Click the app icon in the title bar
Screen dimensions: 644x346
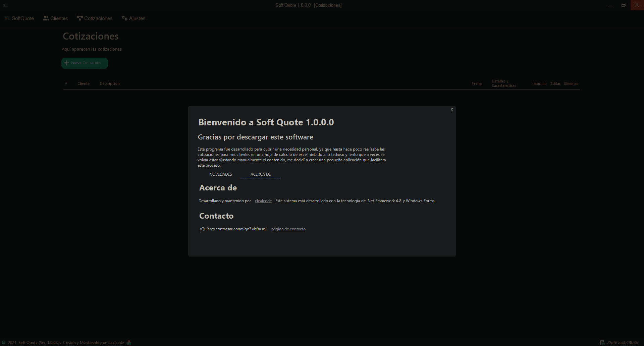coord(5,5)
